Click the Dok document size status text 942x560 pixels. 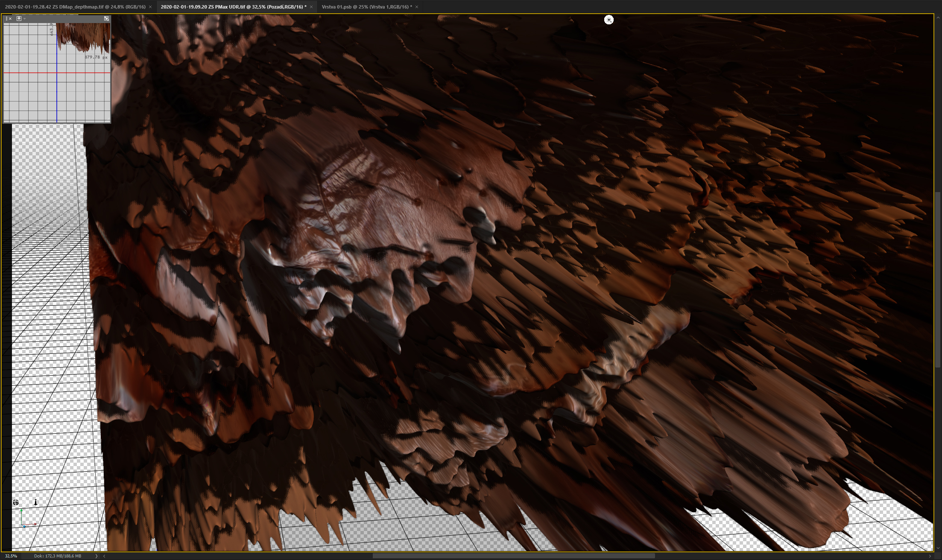tap(58, 556)
